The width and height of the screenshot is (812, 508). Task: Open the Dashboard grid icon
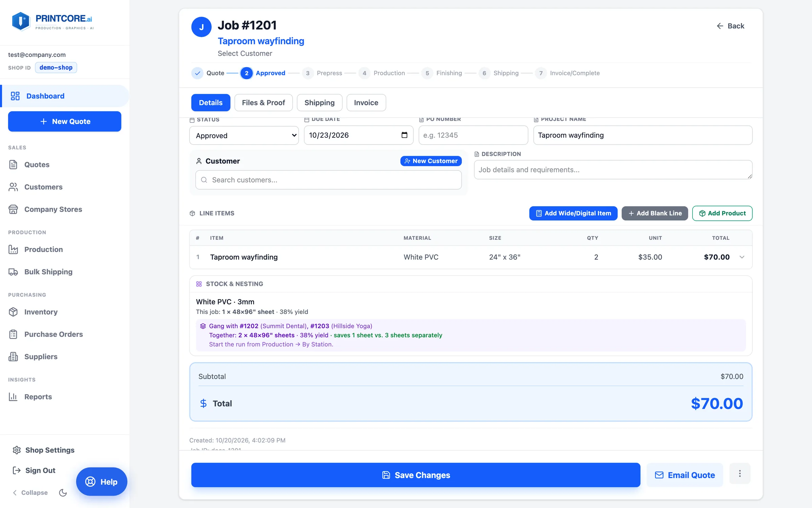tap(15, 96)
